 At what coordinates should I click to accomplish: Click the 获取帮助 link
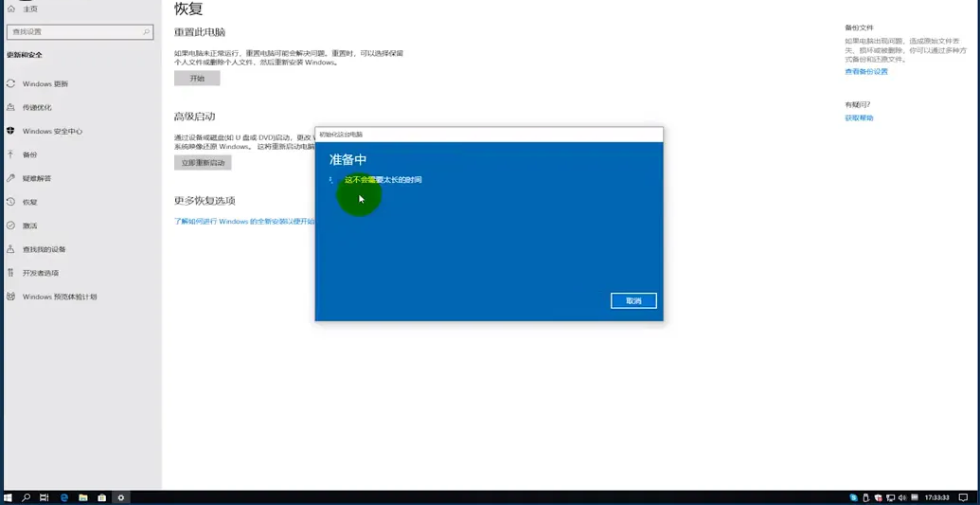859,117
